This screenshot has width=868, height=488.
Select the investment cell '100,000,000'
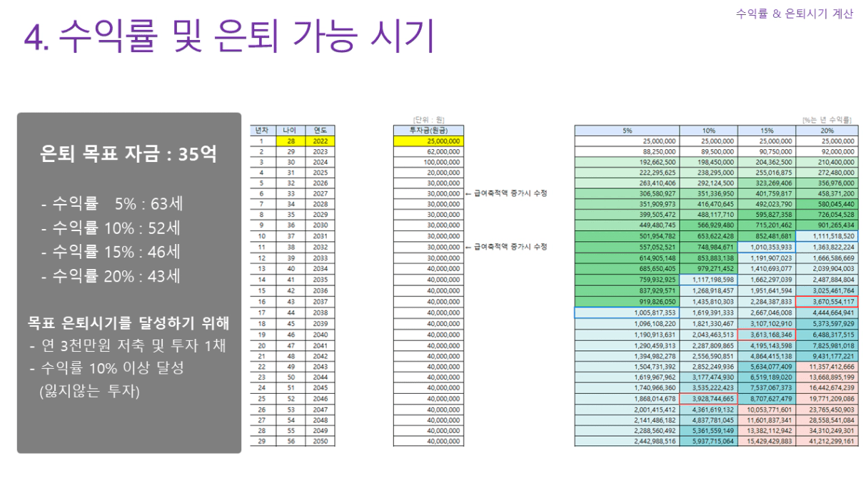(428, 162)
